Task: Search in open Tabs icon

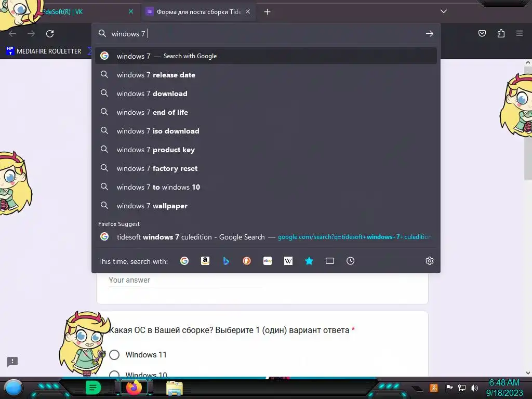Action: 330,261
